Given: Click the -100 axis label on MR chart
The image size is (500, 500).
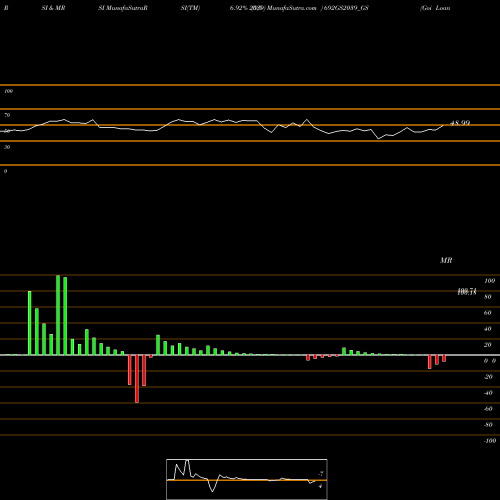Looking at the screenshot, I should coord(490,441).
